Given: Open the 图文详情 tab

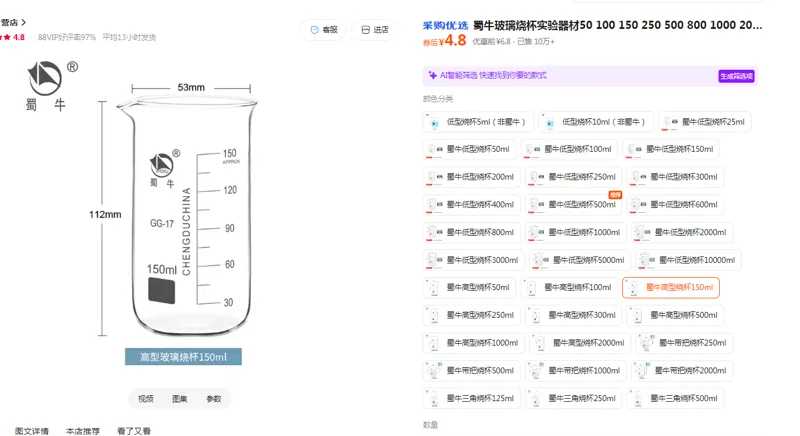Looking at the screenshot, I should [32, 431].
